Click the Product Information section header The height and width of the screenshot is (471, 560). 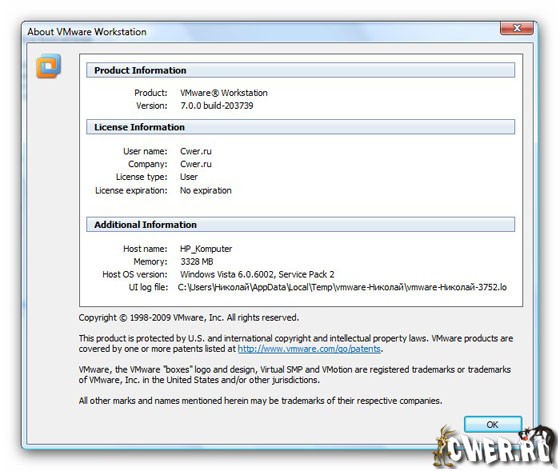tap(300, 70)
